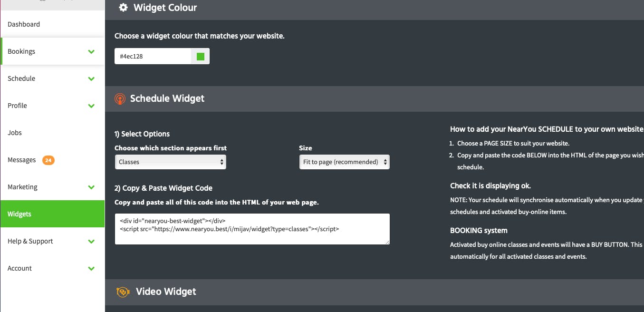Click the '1) Select Options' heading
644x312 pixels.
pos(142,134)
